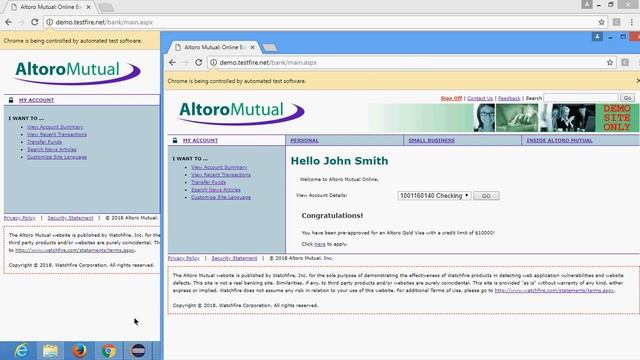Screen dimensions: 640x360
Task: Click Contact Us link
Action: point(480,98)
